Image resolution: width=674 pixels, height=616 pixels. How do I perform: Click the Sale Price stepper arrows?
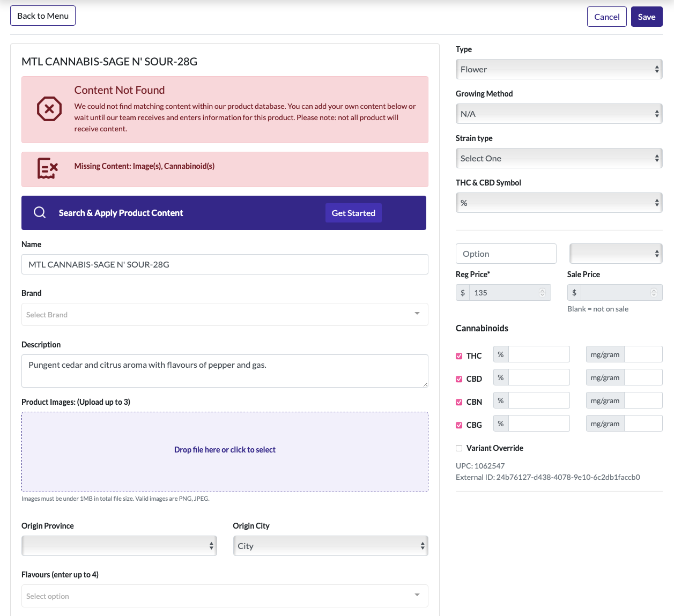[654, 293]
